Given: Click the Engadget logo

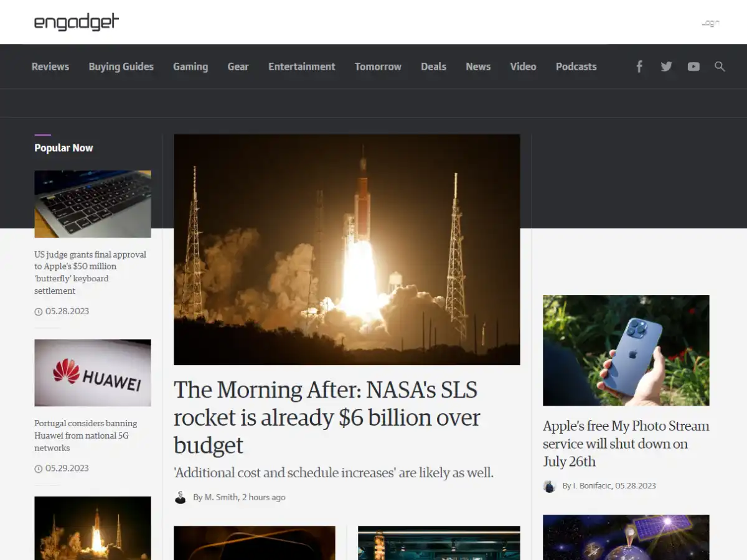Looking at the screenshot, I should tap(76, 22).
